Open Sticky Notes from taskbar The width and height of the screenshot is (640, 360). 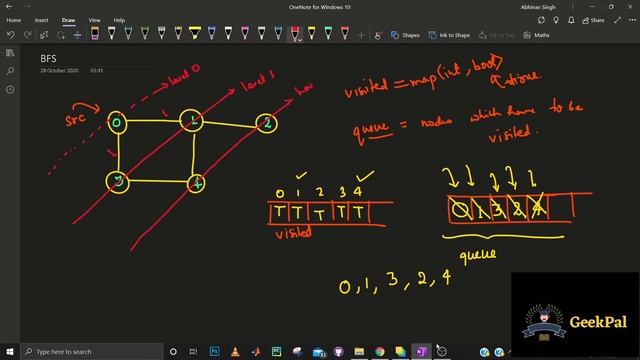(400, 351)
